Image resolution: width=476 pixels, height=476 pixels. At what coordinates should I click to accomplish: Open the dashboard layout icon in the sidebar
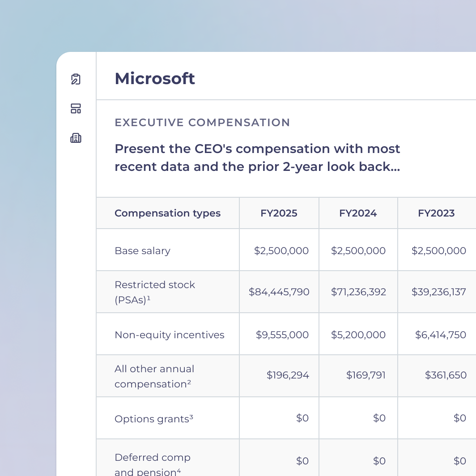click(76, 108)
